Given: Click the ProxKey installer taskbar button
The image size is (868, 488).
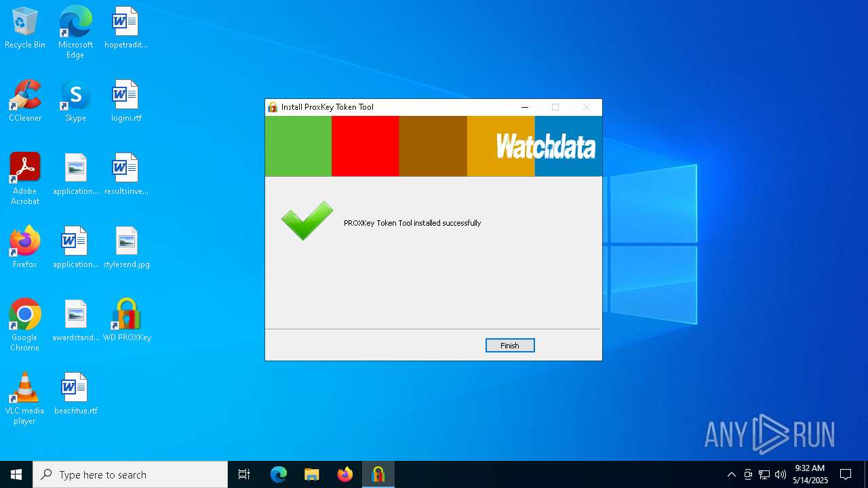Looking at the screenshot, I should tap(378, 474).
